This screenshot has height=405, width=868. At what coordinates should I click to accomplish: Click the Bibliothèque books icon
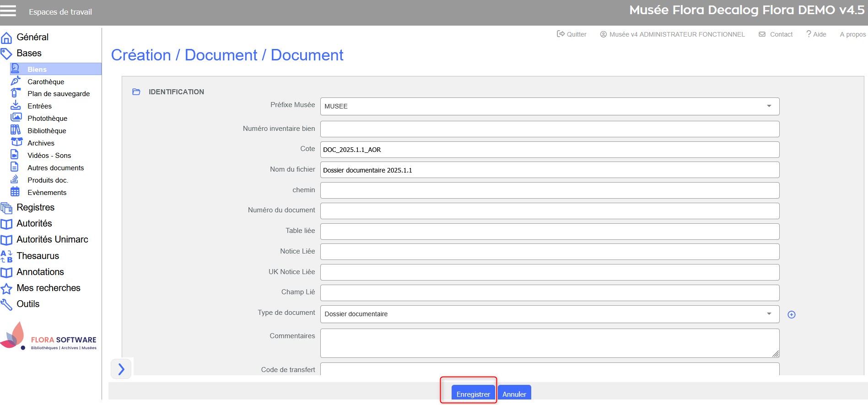coord(16,130)
